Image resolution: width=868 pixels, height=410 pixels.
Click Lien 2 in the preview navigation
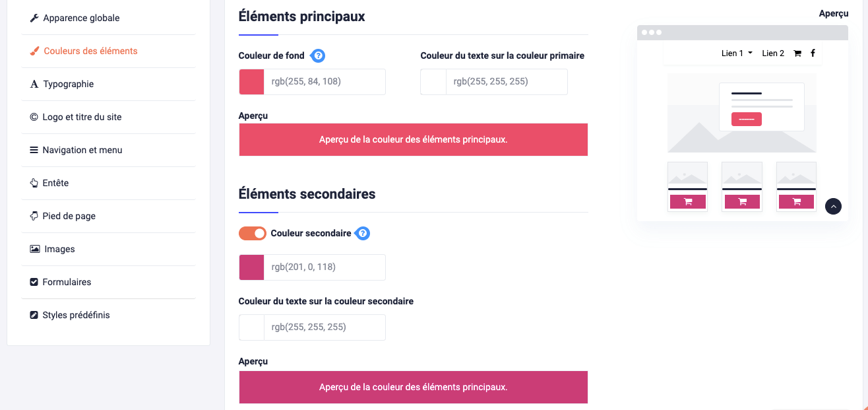coord(772,53)
